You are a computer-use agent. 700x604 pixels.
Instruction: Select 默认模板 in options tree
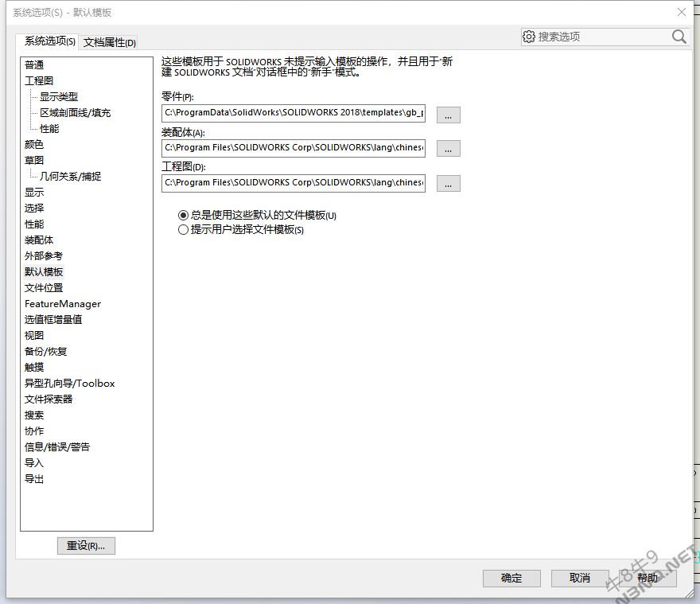pyautogui.click(x=43, y=272)
